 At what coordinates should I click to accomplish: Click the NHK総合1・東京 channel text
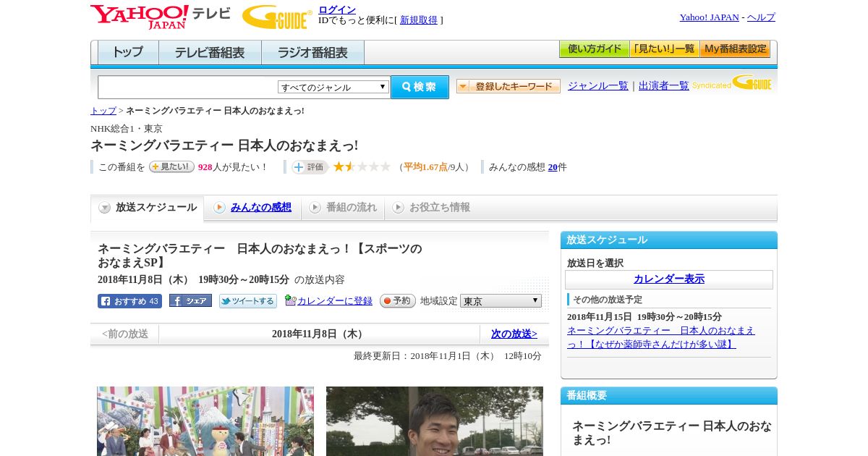point(127,129)
